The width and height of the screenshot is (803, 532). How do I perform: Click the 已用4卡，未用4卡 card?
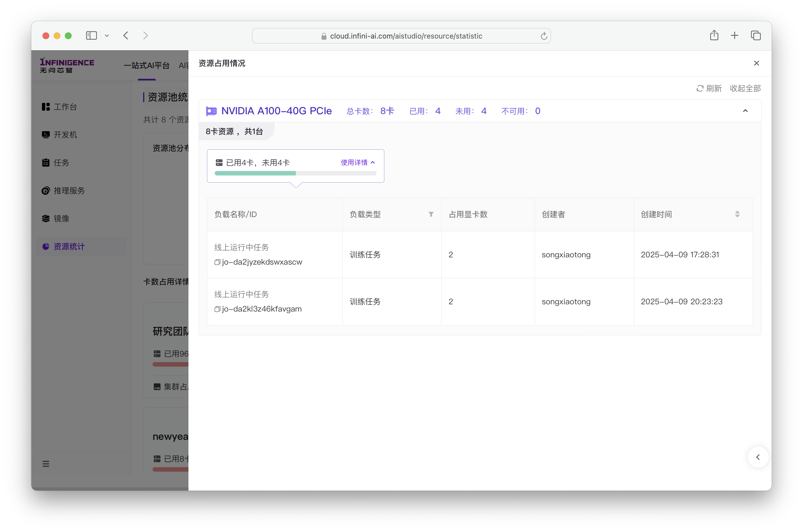[296, 166]
